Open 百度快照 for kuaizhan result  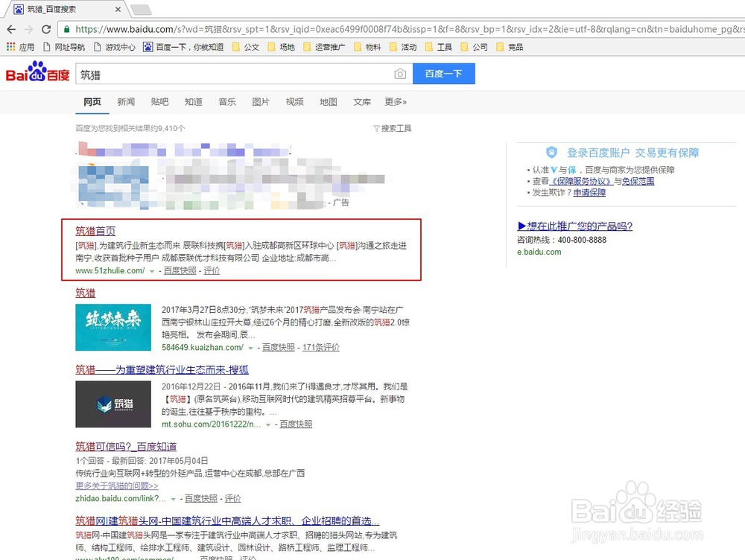279,347
